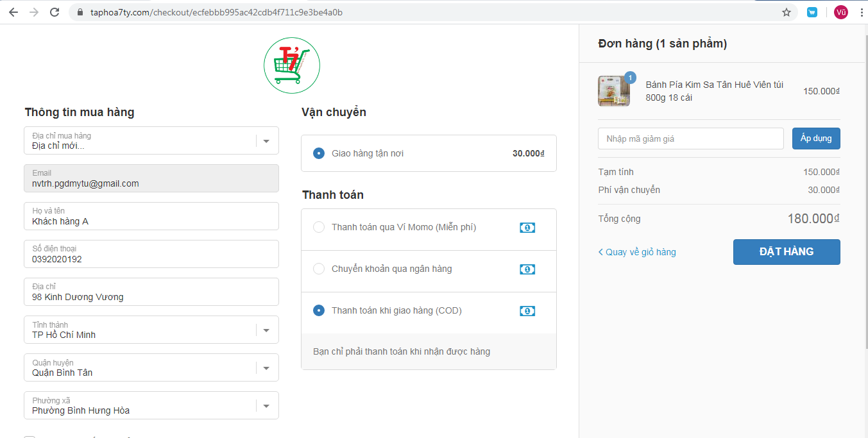
Task: Follow the Quay về giỏ hàng link
Action: point(637,252)
